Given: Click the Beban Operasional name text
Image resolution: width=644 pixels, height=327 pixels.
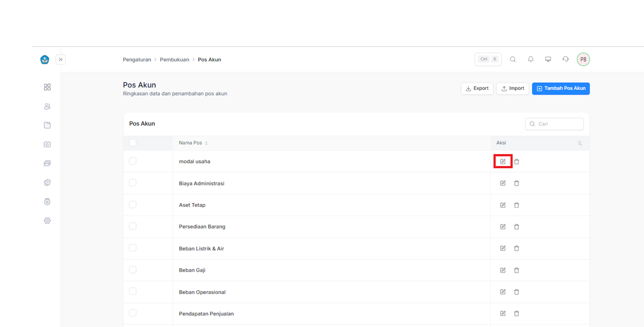Looking at the screenshot, I should tap(202, 292).
